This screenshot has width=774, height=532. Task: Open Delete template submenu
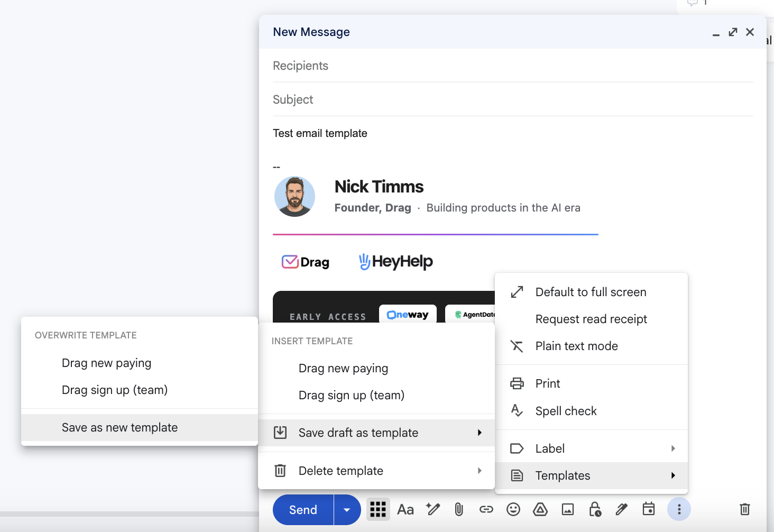click(x=376, y=471)
